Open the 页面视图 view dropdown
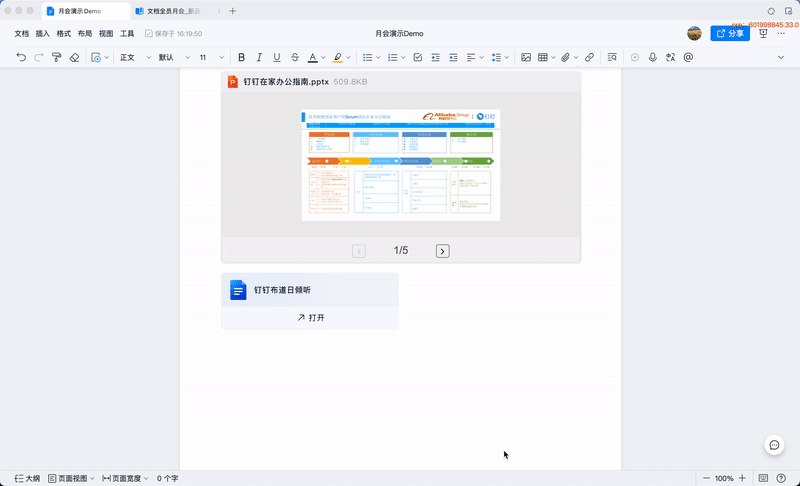This screenshot has height=486, width=800. point(71,478)
